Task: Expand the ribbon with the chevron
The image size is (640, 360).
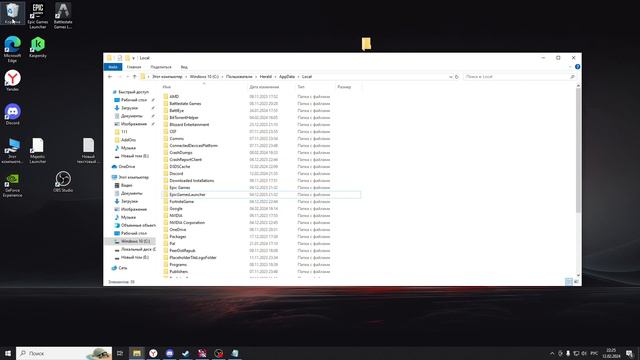Action: (570, 67)
